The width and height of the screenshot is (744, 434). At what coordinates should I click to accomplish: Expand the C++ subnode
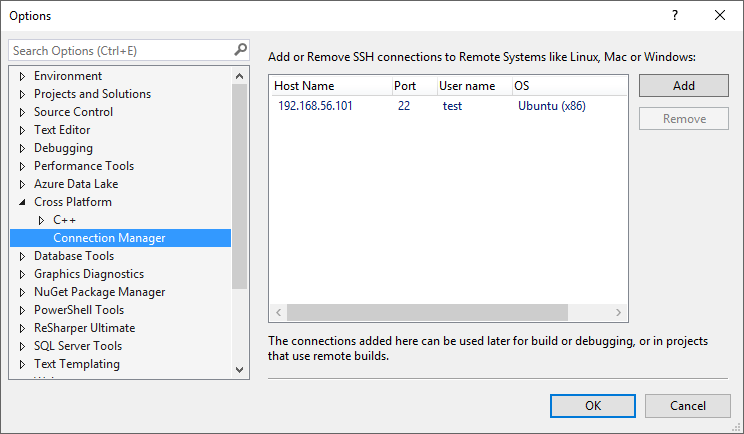(x=41, y=220)
